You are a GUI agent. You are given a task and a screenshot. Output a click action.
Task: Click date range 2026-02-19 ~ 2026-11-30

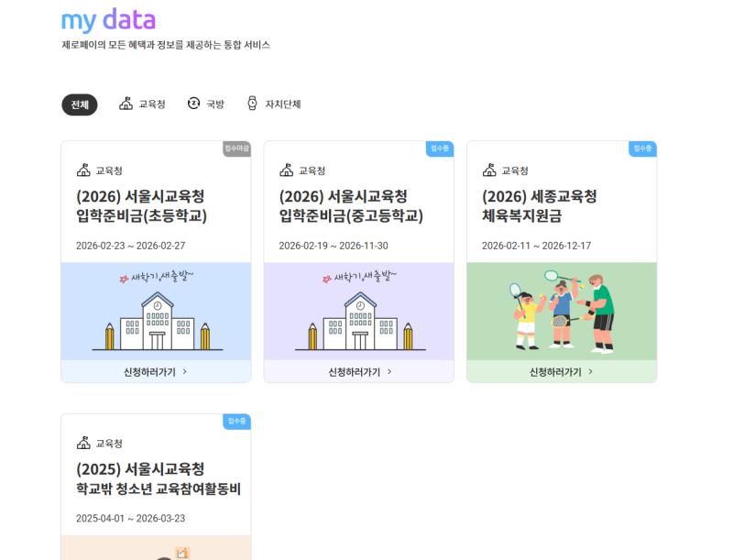click(334, 246)
